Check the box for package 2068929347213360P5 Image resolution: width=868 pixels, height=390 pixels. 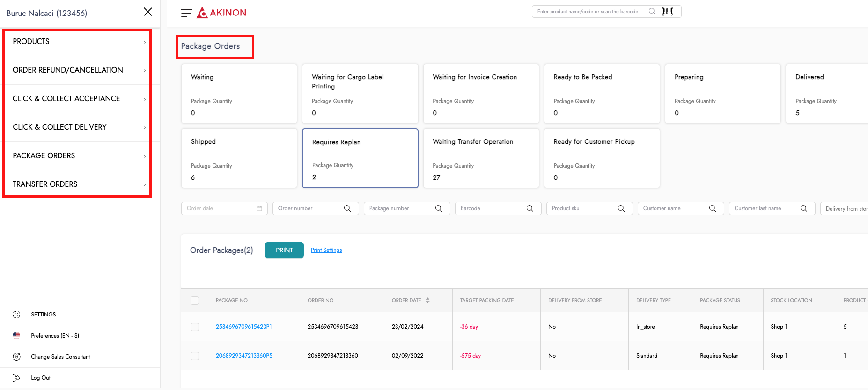[195, 356]
